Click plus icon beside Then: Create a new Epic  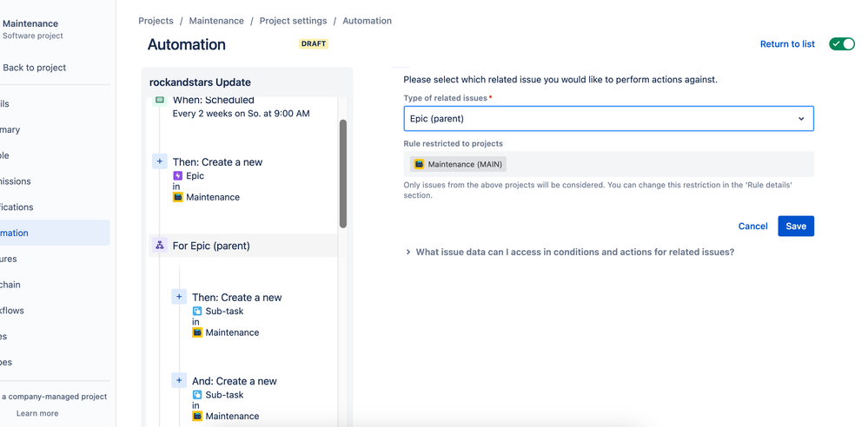click(x=159, y=161)
